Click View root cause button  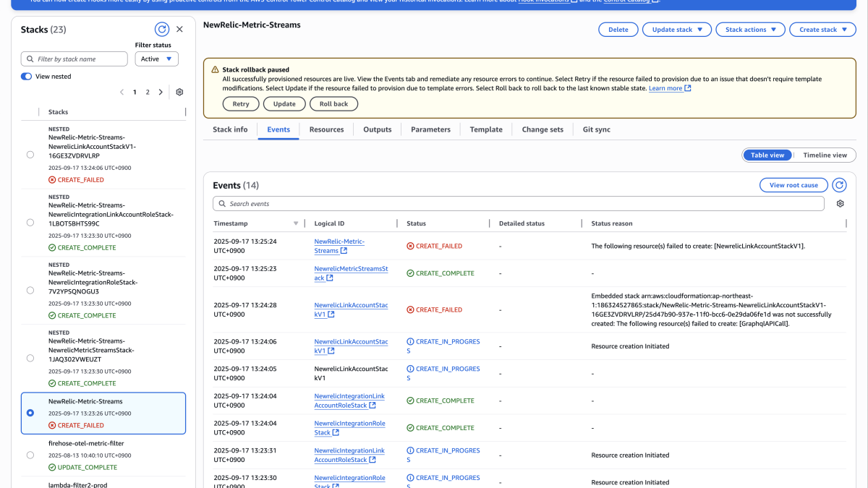pos(793,185)
